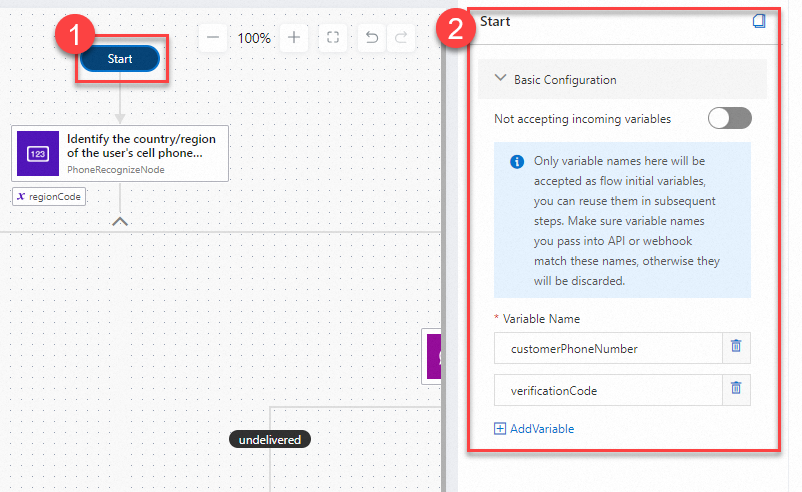Zoom in with the plus button
This screenshot has width=802, height=492.
294,38
